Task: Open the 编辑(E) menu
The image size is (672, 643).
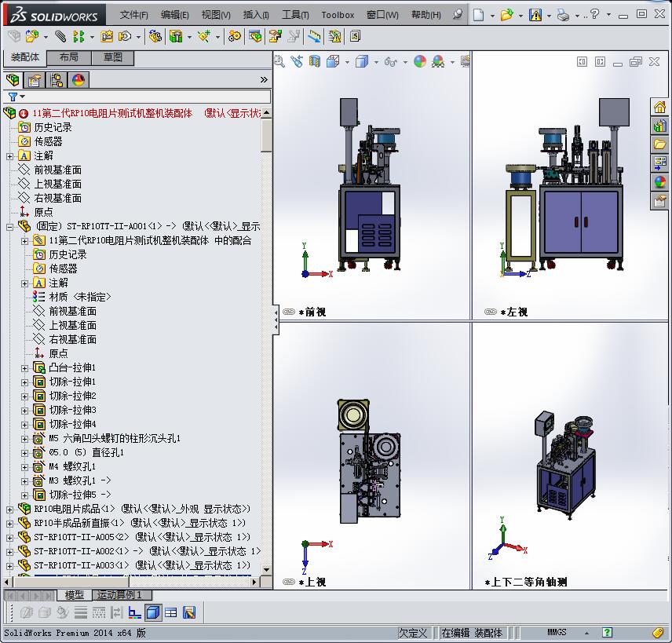Action: point(175,15)
